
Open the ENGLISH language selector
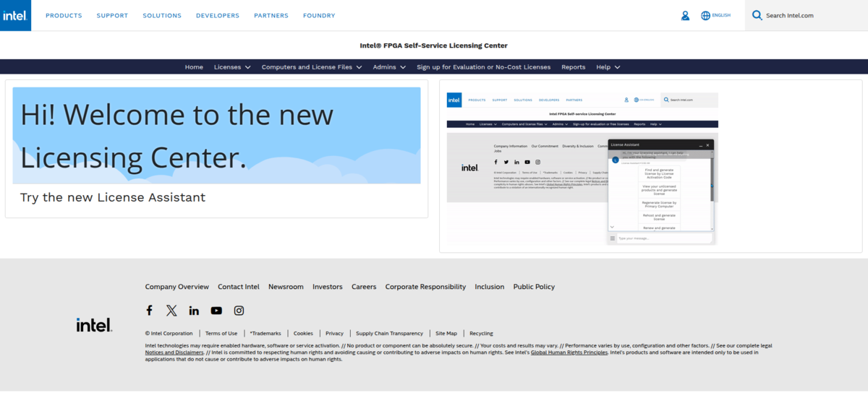[x=721, y=15]
